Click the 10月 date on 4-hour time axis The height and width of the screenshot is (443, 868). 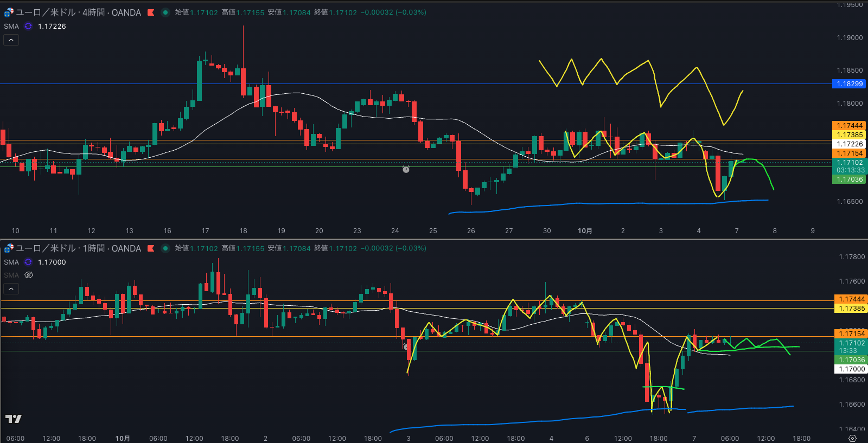585,231
